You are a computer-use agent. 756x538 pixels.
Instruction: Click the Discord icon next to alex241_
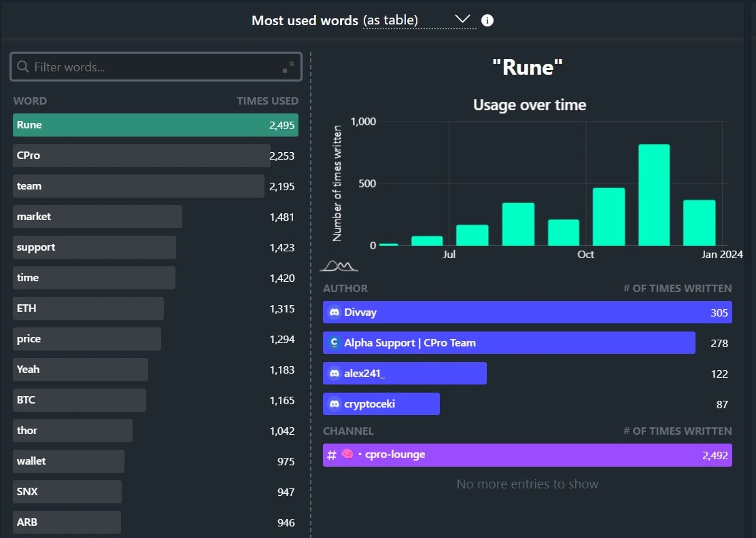click(x=334, y=373)
